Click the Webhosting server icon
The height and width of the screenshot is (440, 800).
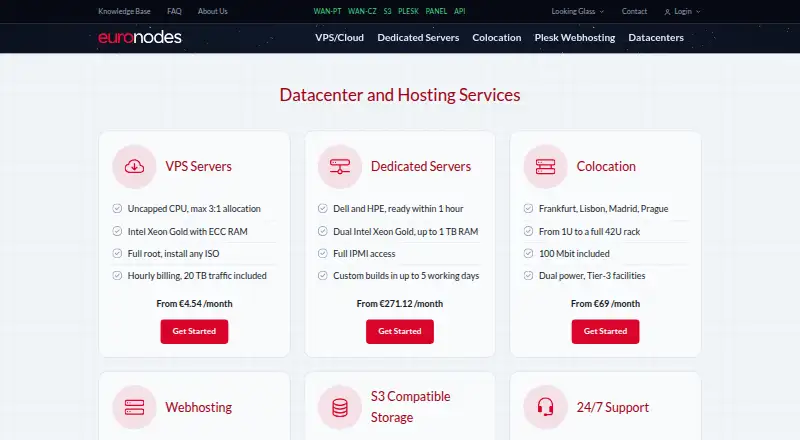click(x=134, y=407)
